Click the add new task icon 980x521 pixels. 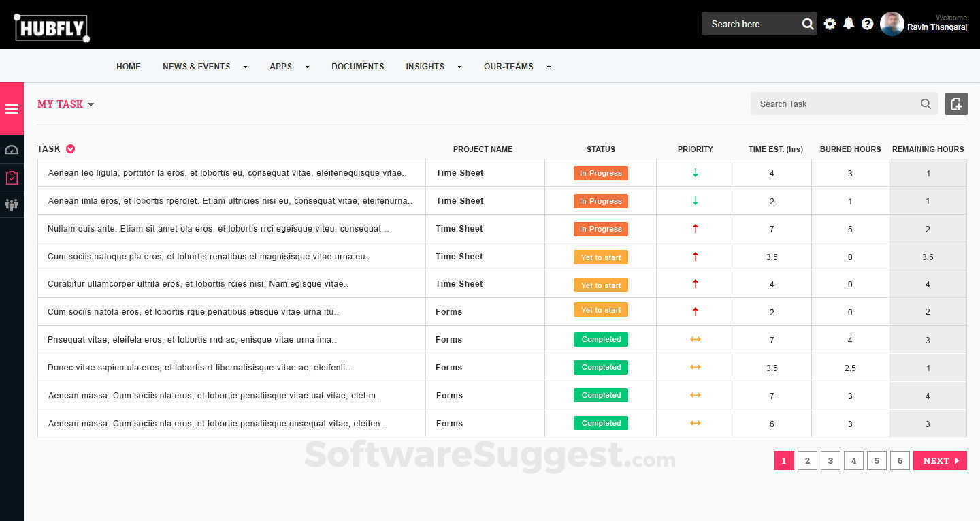pyautogui.click(x=956, y=104)
